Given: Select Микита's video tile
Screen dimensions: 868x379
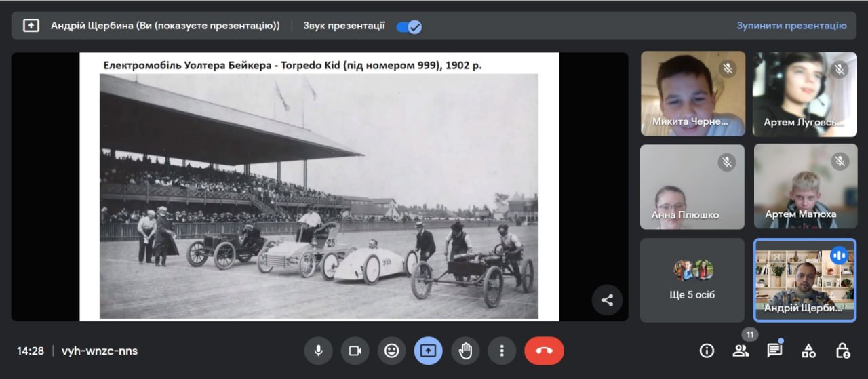Looking at the screenshot, I should (692, 94).
